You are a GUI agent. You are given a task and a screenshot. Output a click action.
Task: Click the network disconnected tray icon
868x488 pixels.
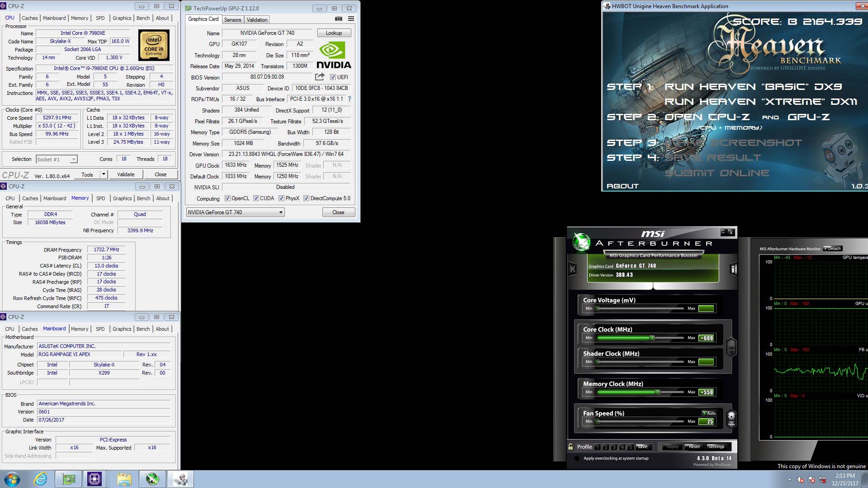click(x=822, y=480)
